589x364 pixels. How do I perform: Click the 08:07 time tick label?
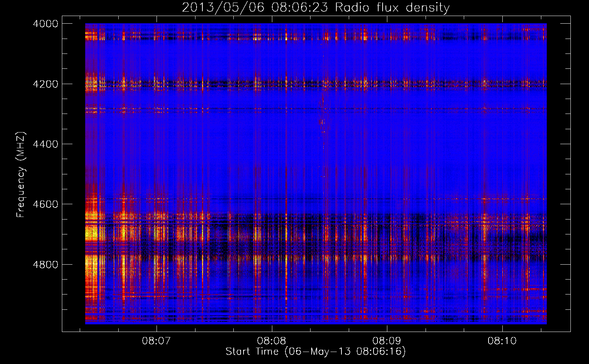point(157,341)
